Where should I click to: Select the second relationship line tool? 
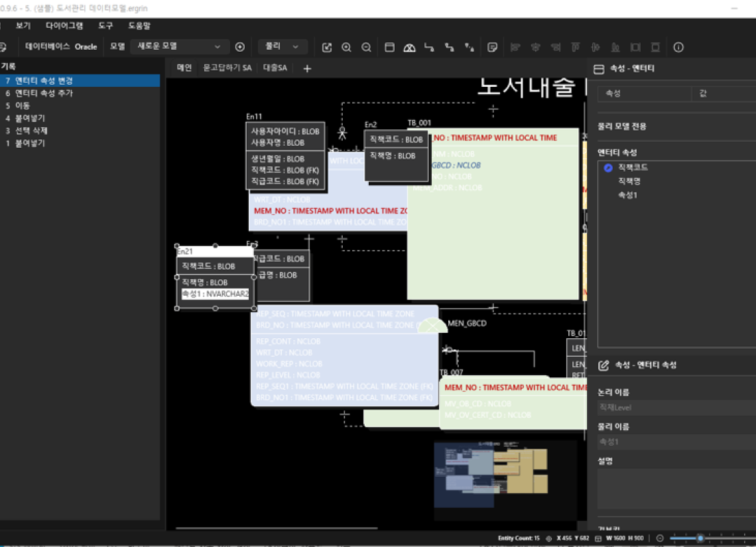450,47
